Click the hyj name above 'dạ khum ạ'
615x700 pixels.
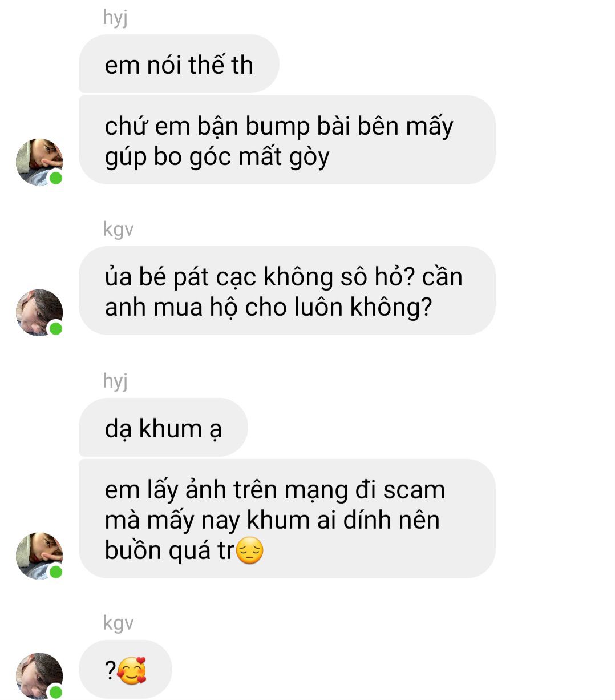click(115, 381)
